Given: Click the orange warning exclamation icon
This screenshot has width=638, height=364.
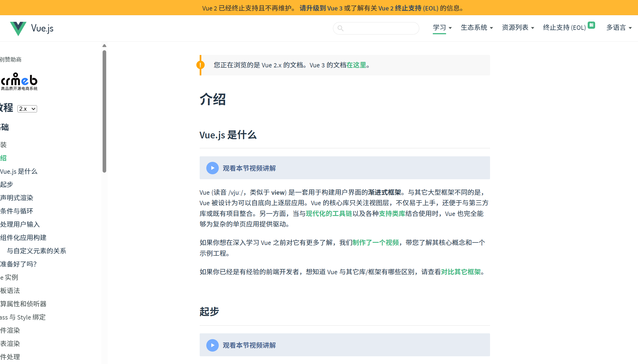Looking at the screenshot, I should tap(200, 65).
